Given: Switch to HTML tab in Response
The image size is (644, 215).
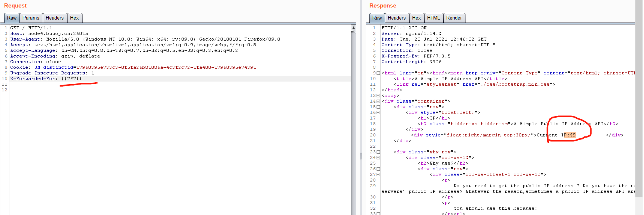Looking at the screenshot, I should 434,18.
